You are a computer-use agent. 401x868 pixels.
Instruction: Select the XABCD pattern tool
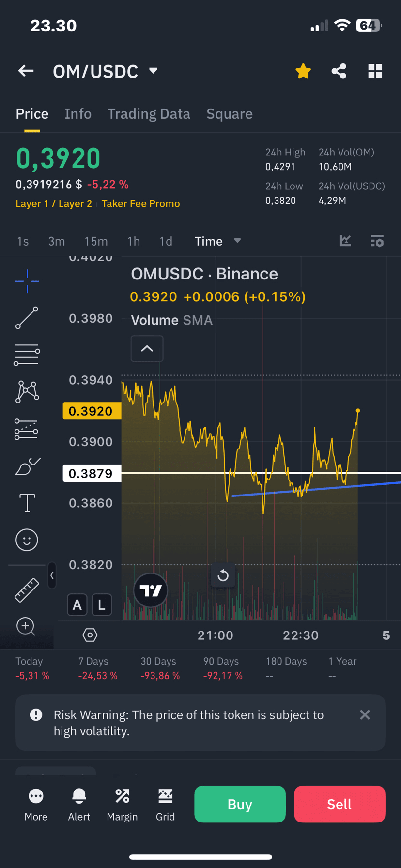[27, 391]
